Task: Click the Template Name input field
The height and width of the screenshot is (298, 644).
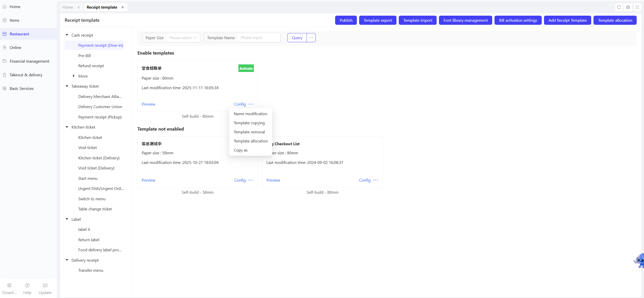Action: (259, 38)
